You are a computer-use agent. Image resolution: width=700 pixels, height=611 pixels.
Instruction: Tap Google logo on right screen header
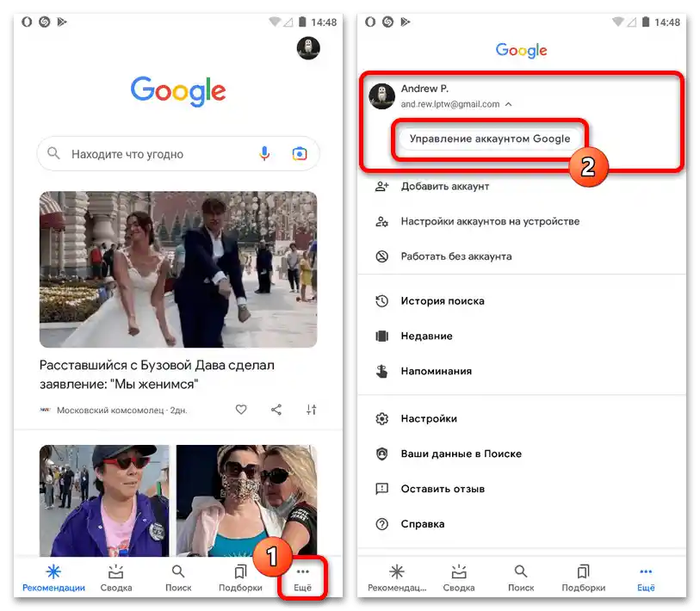(x=522, y=51)
